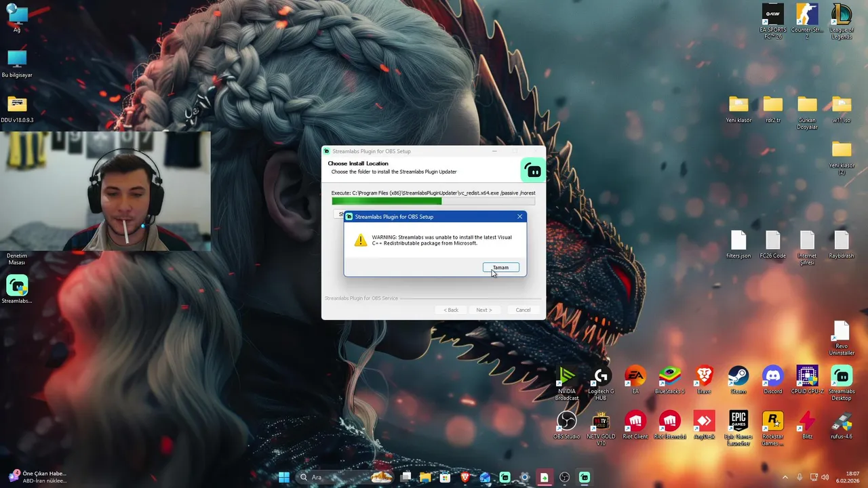The width and height of the screenshot is (868, 488).
Task: Open the Öne Çıkan Haberler news widget
Action: [37, 477]
